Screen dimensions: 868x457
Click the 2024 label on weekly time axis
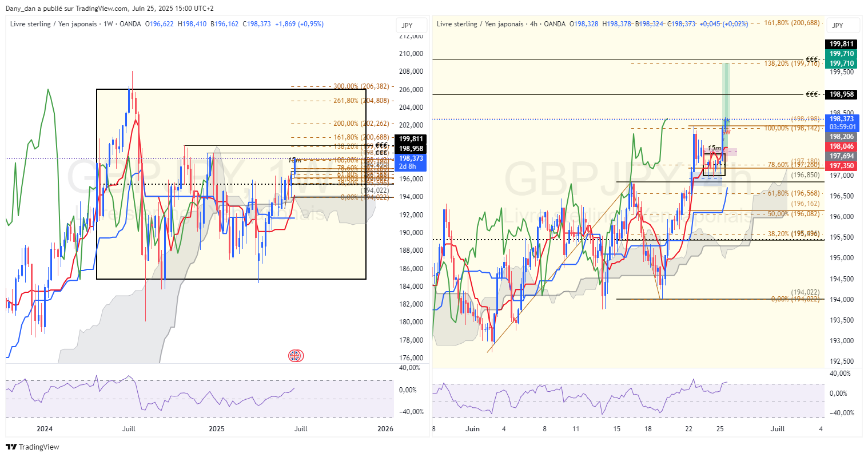44,429
